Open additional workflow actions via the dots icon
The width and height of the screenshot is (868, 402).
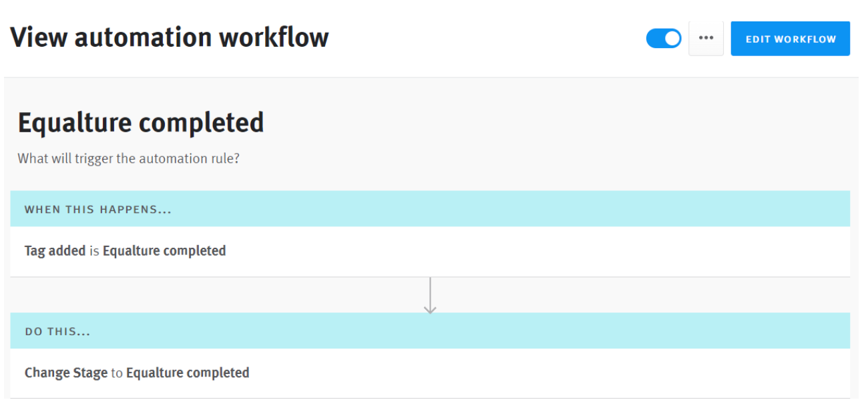click(706, 38)
